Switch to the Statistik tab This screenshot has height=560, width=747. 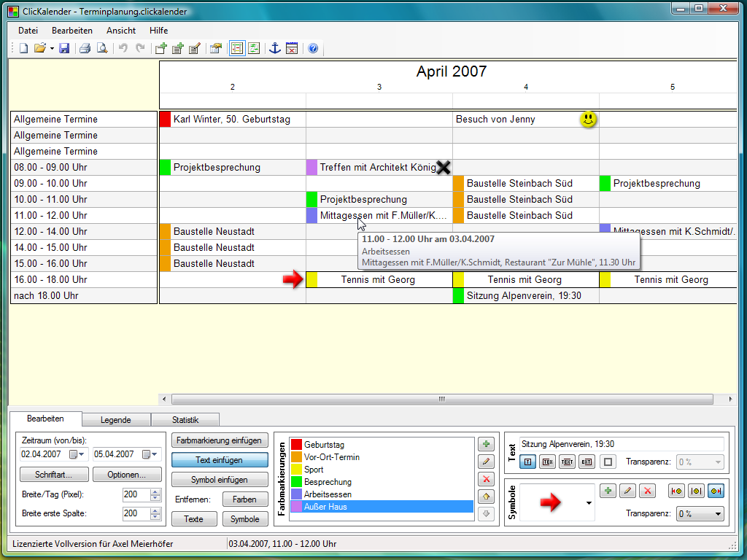tap(185, 420)
